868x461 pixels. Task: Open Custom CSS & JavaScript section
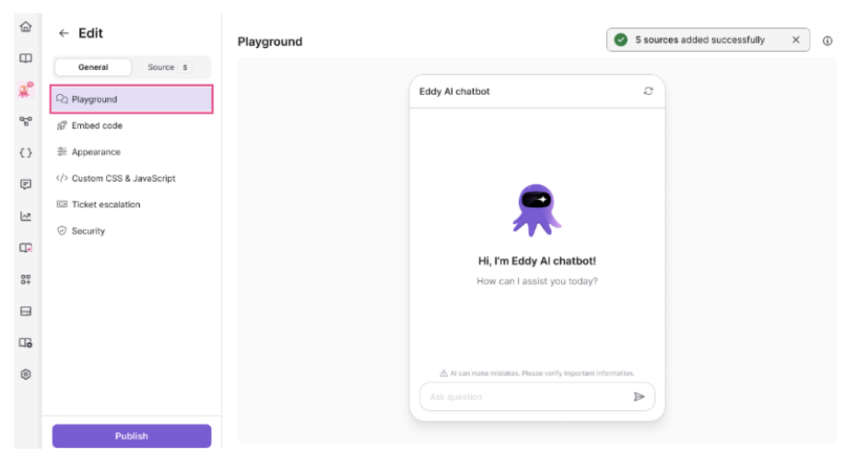[x=123, y=178]
